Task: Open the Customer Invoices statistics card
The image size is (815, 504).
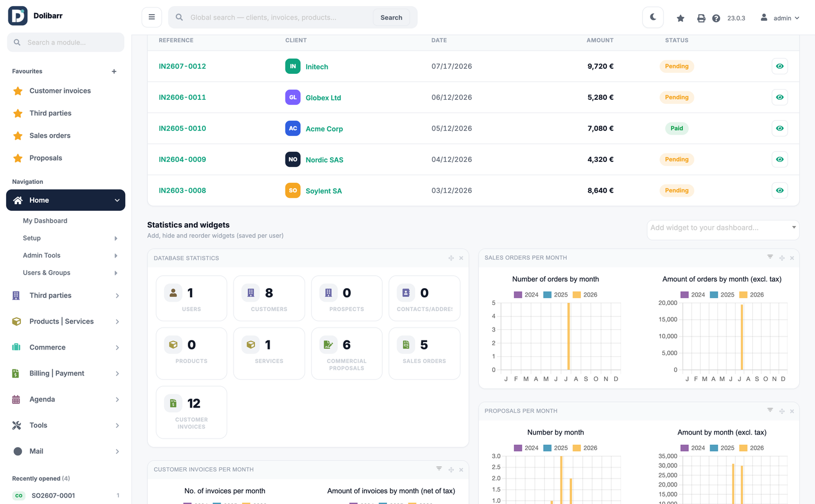Action: pos(191,412)
